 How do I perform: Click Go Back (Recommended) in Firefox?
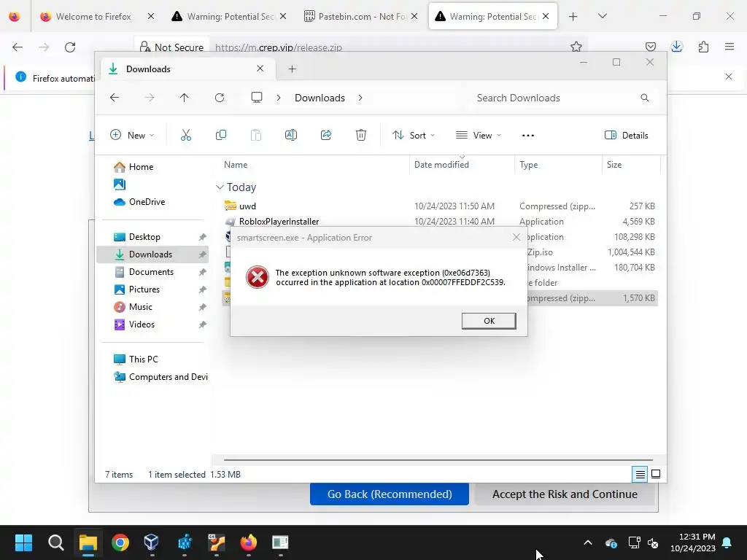click(390, 494)
